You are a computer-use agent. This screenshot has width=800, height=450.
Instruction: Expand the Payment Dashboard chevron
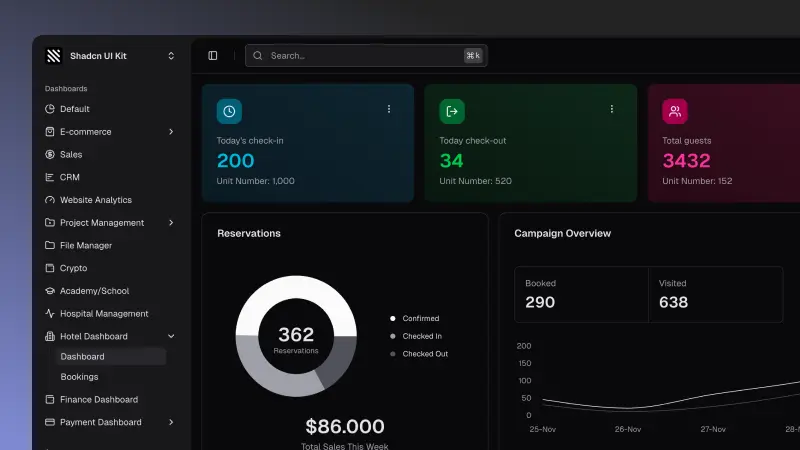pos(171,422)
